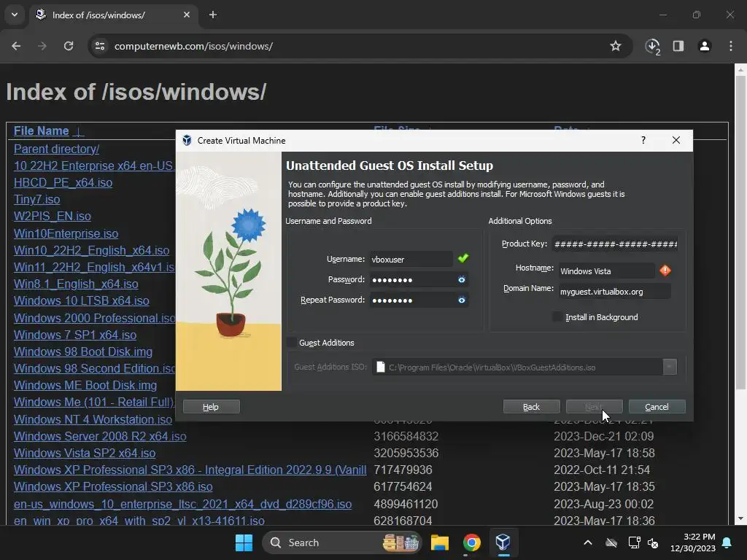Image resolution: width=747 pixels, height=560 pixels.
Task: Open Windows 98 Boot Disk.img link
Action: 83,351
